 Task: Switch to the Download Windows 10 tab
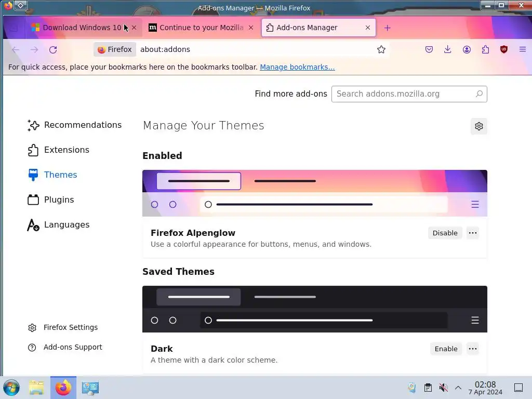click(82, 28)
